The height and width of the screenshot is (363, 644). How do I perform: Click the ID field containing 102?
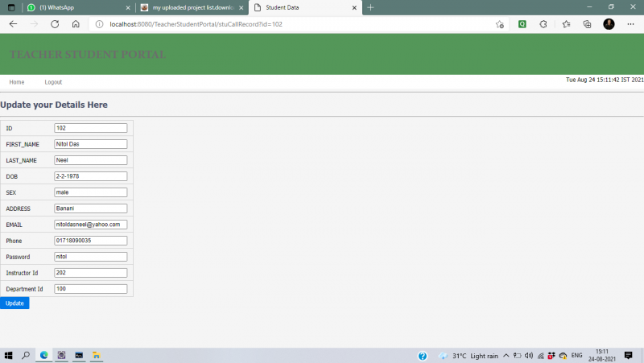(91, 128)
